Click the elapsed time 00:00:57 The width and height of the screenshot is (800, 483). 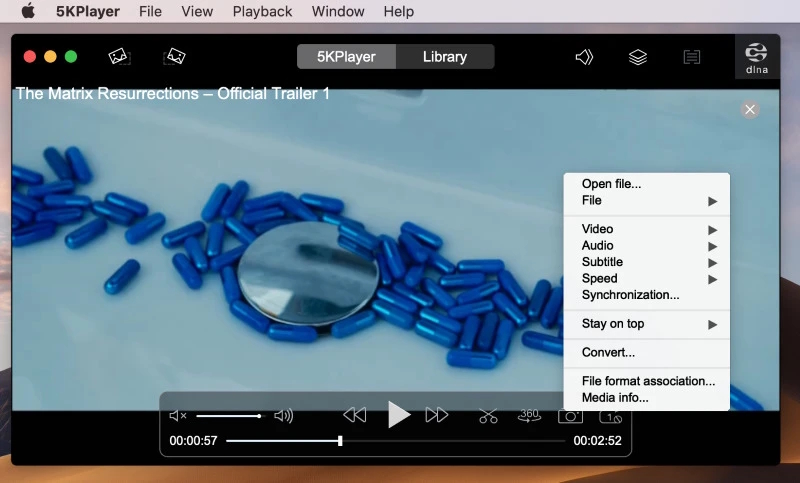(193, 441)
